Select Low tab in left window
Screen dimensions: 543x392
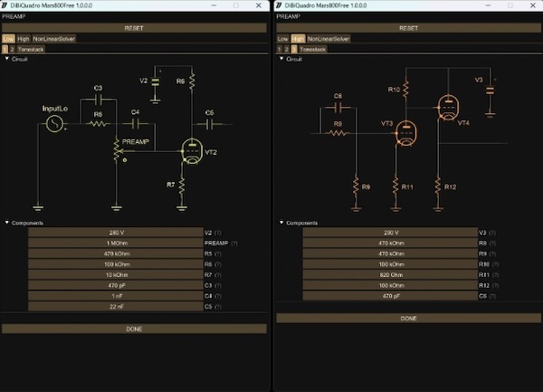point(9,39)
